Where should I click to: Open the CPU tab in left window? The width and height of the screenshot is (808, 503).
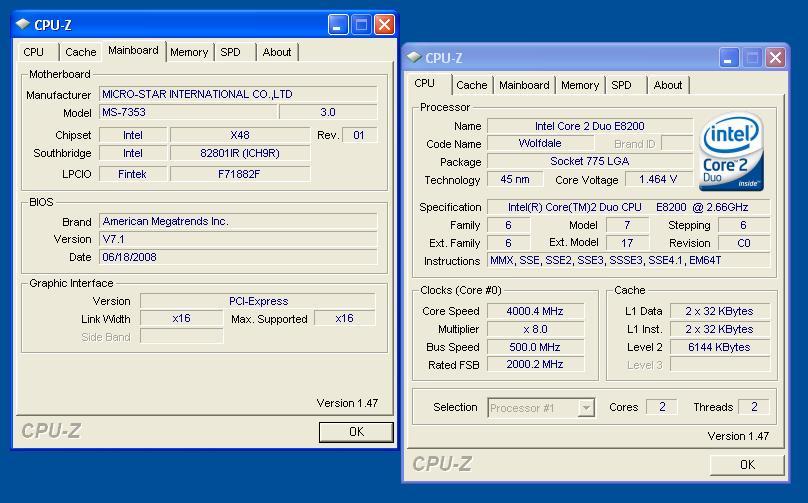pos(33,52)
